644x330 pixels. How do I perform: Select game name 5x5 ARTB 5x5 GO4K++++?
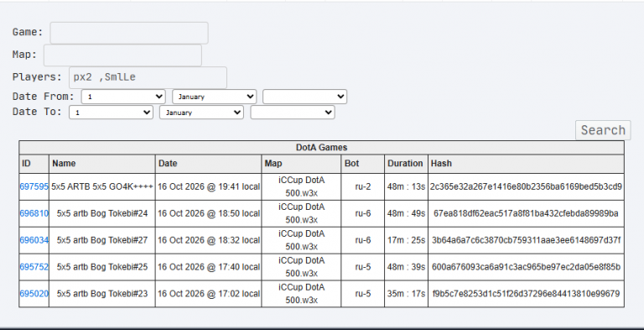click(102, 186)
